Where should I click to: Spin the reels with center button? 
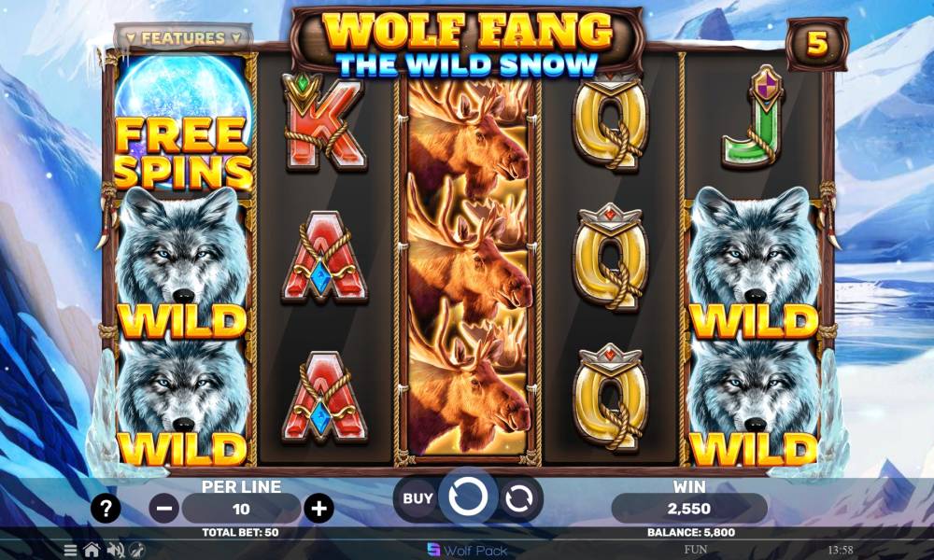point(468,497)
